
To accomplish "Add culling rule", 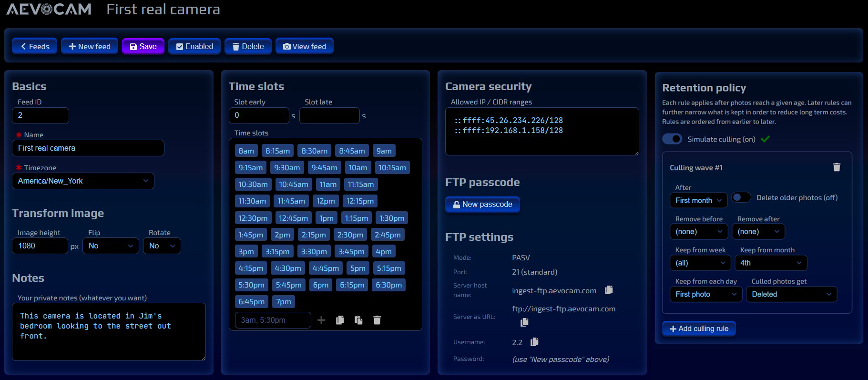I will pyautogui.click(x=699, y=329).
